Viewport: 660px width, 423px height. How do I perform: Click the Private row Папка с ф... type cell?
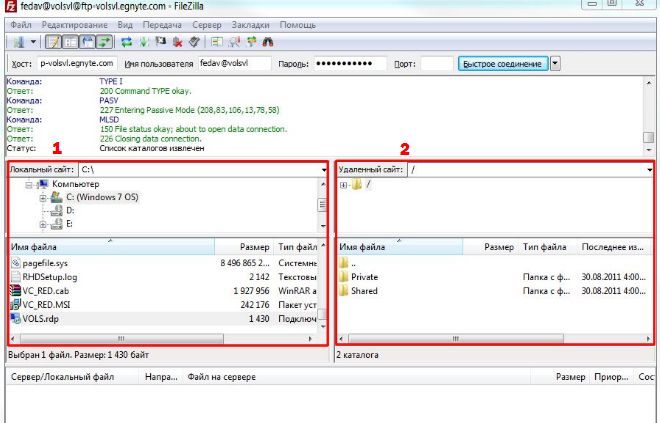546,277
